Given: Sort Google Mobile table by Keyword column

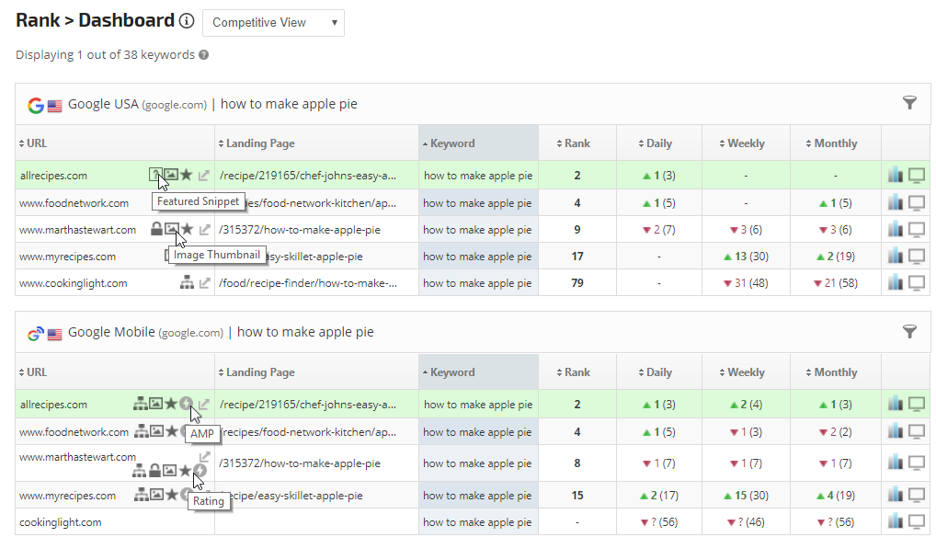Looking at the screenshot, I should (452, 372).
